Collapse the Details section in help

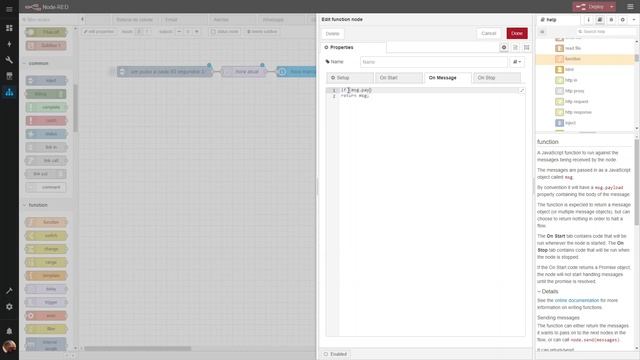coord(548,291)
